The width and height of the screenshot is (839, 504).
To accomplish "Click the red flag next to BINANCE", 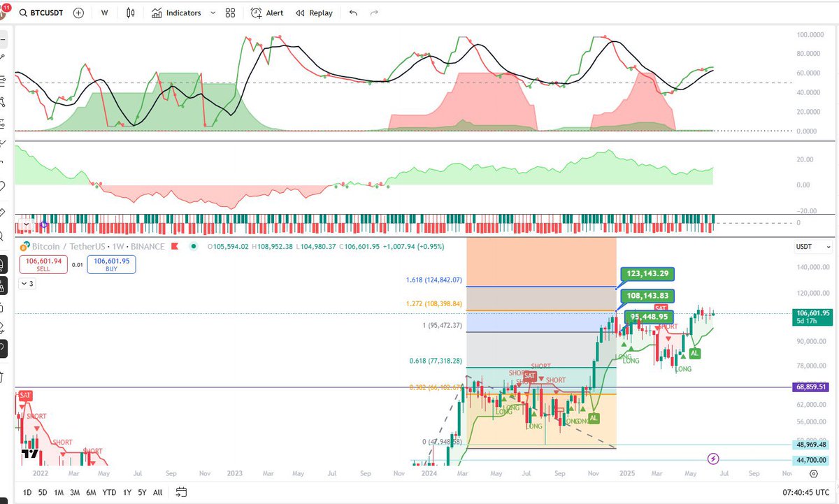I will [x=175, y=246].
